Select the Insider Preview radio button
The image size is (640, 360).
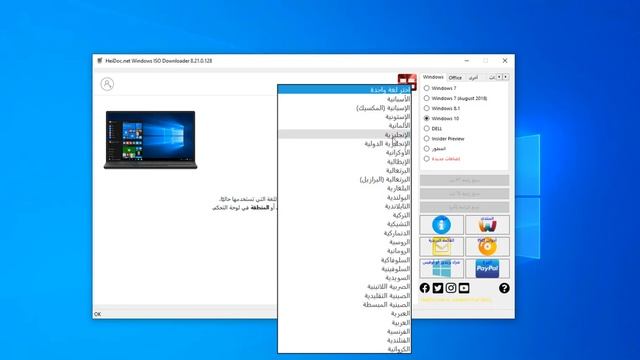tap(427, 138)
